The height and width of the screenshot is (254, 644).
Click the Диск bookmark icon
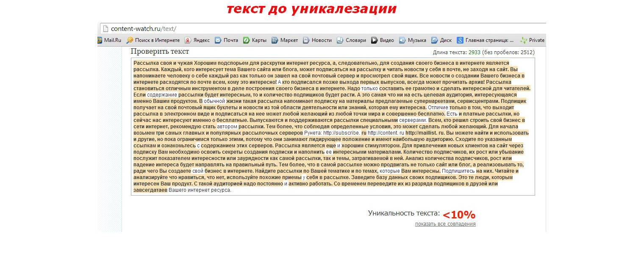(x=434, y=40)
